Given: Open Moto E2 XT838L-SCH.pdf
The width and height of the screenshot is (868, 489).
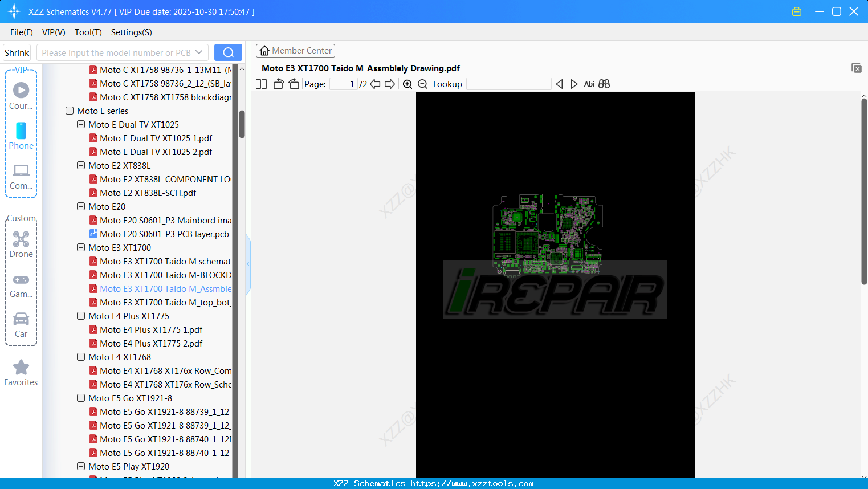Looking at the screenshot, I should pyautogui.click(x=142, y=193).
